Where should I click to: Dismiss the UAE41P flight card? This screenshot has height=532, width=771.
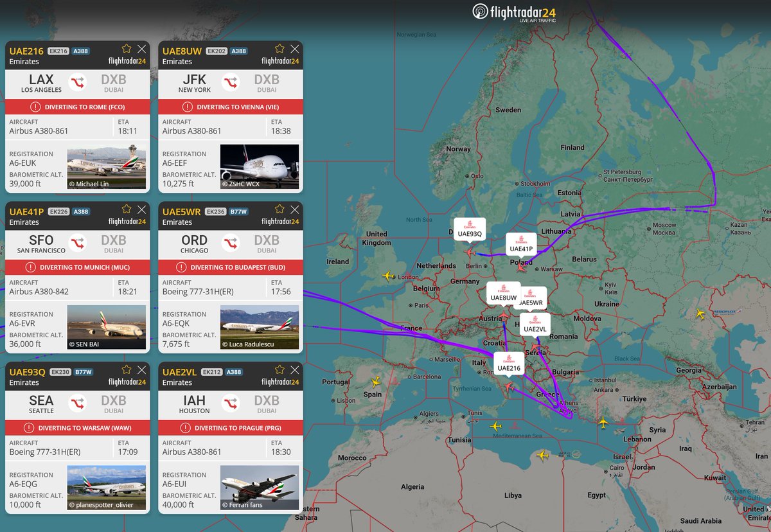pos(142,208)
